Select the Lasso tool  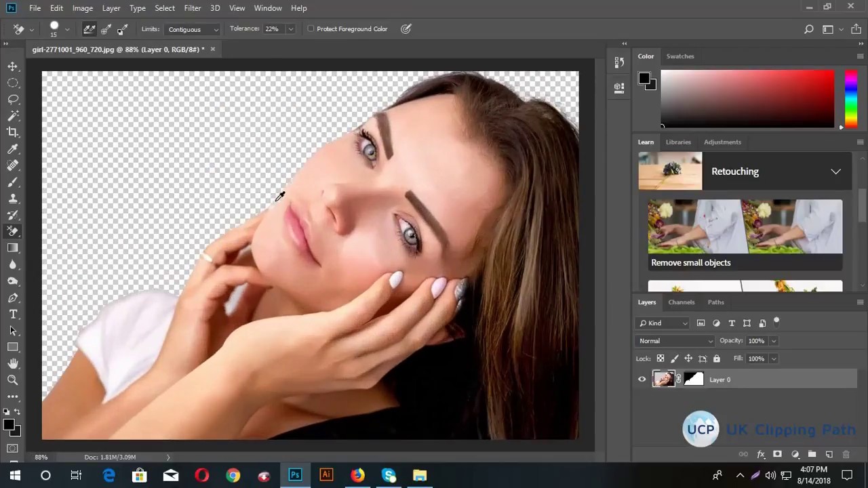point(13,99)
